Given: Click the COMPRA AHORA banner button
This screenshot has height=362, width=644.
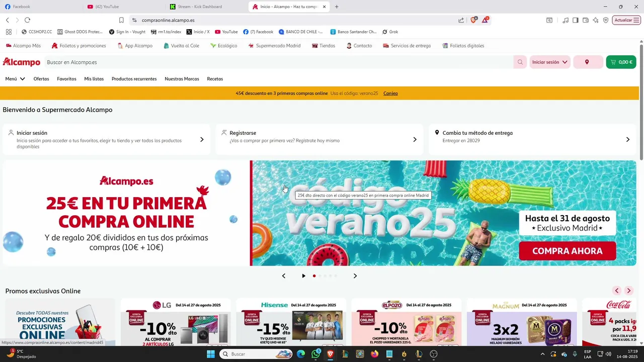Looking at the screenshot, I should [x=567, y=251].
